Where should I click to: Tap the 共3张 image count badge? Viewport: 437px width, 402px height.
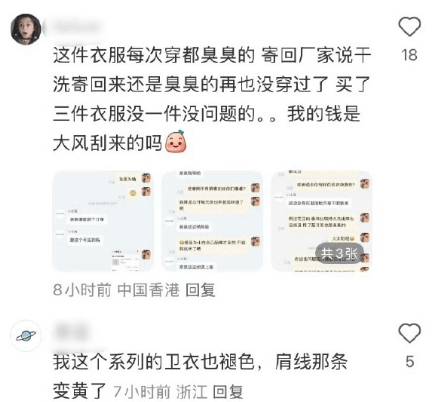pyautogui.click(x=339, y=253)
